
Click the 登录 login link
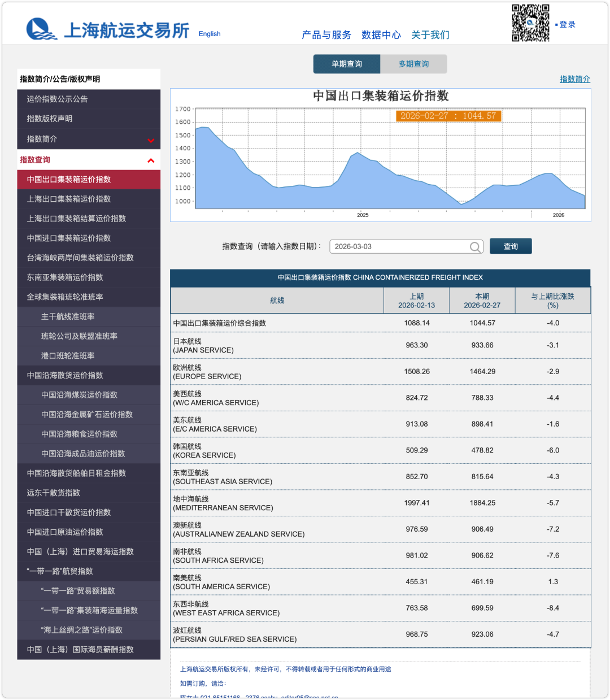pyautogui.click(x=567, y=25)
